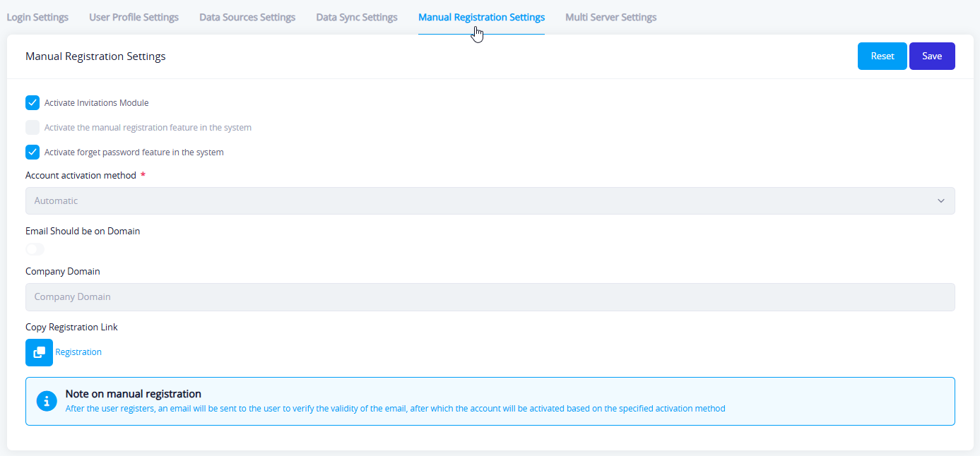The image size is (980, 456).
Task: Save the manual registration settings
Action: 931,56
